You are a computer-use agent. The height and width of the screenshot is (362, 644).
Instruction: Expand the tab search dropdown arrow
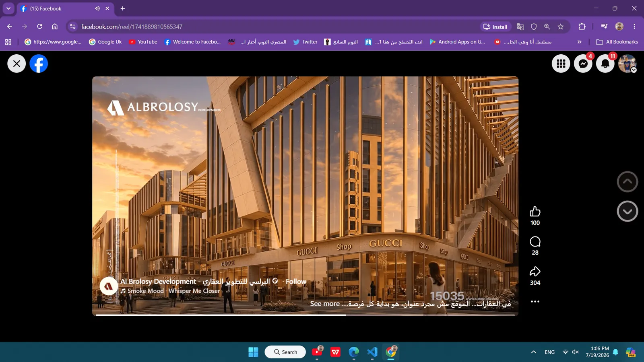[x=8, y=8]
